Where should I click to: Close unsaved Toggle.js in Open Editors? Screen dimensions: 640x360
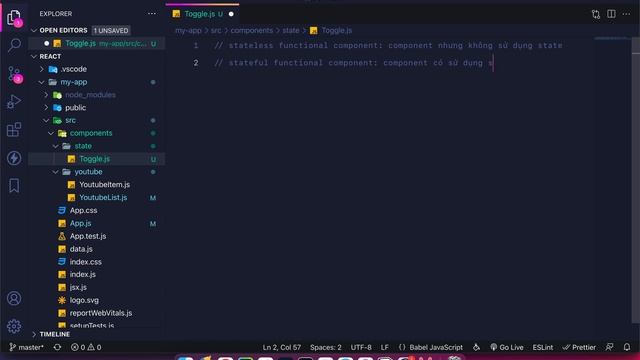click(x=47, y=43)
